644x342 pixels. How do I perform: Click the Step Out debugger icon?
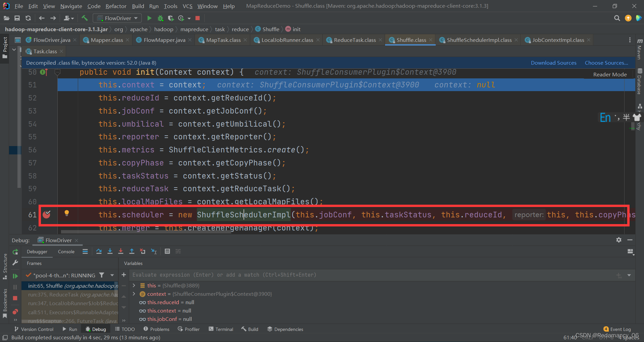pyautogui.click(x=132, y=251)
